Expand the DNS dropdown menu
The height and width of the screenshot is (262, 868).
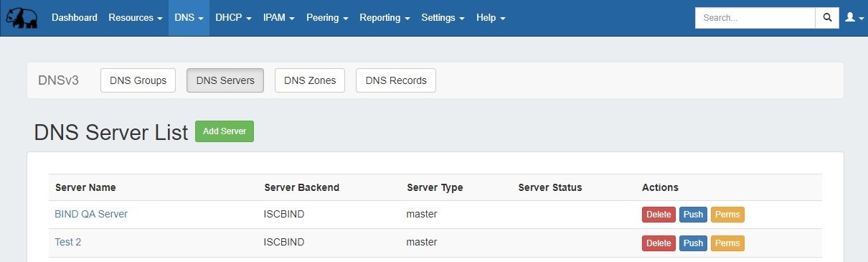coord(189,18)
